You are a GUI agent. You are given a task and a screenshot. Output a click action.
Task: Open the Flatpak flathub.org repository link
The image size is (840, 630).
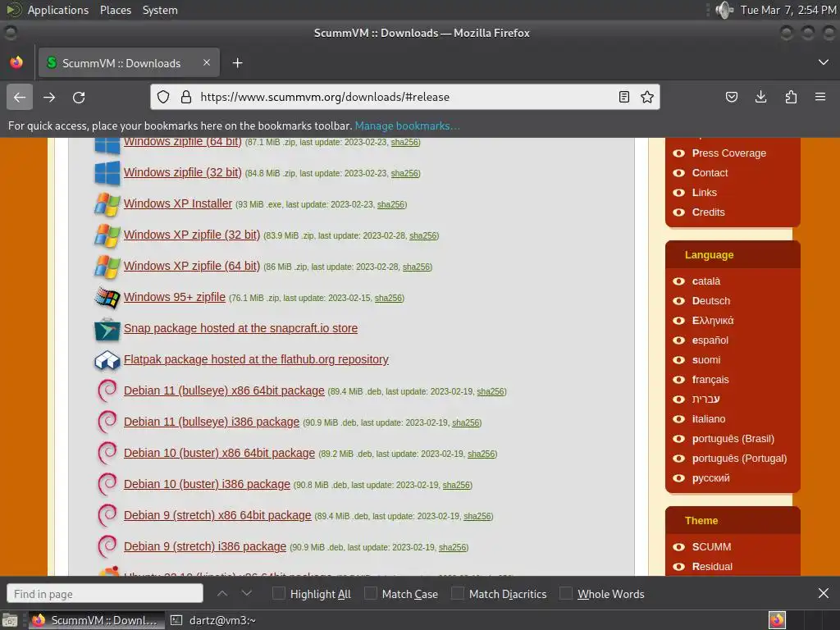tap(256, 359)
